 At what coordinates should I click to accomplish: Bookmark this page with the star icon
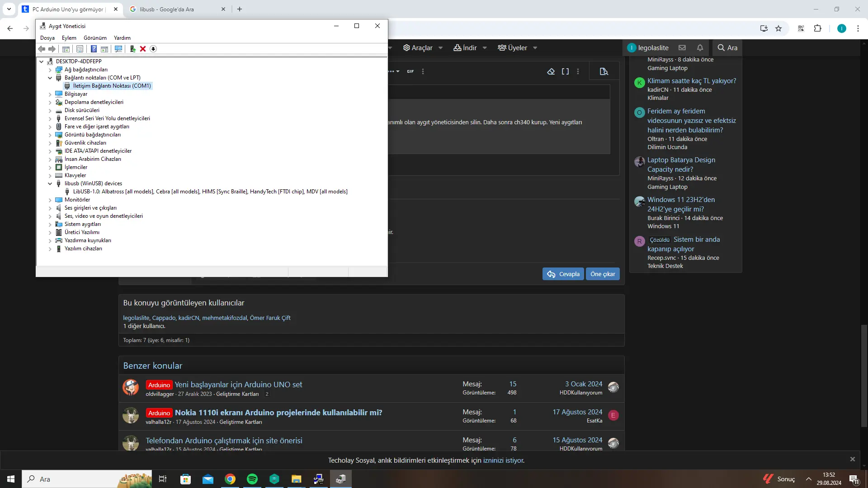(x=778, y=28)
